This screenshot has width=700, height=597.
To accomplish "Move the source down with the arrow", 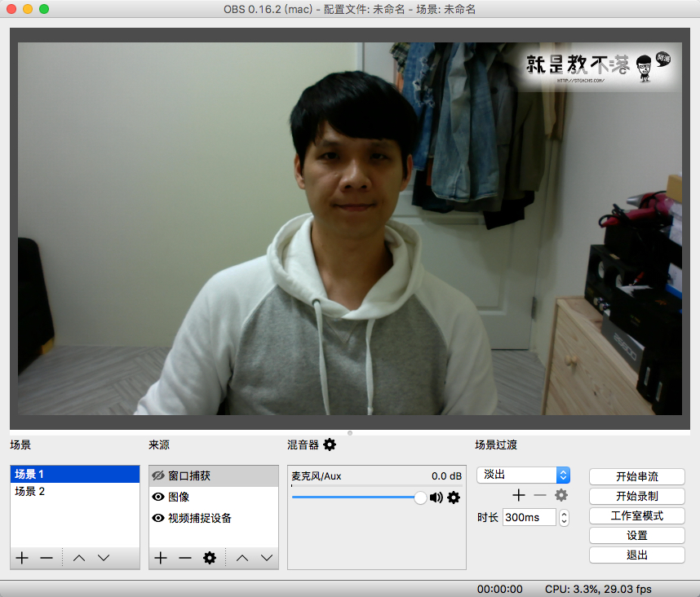I will [x=267, y=558].
